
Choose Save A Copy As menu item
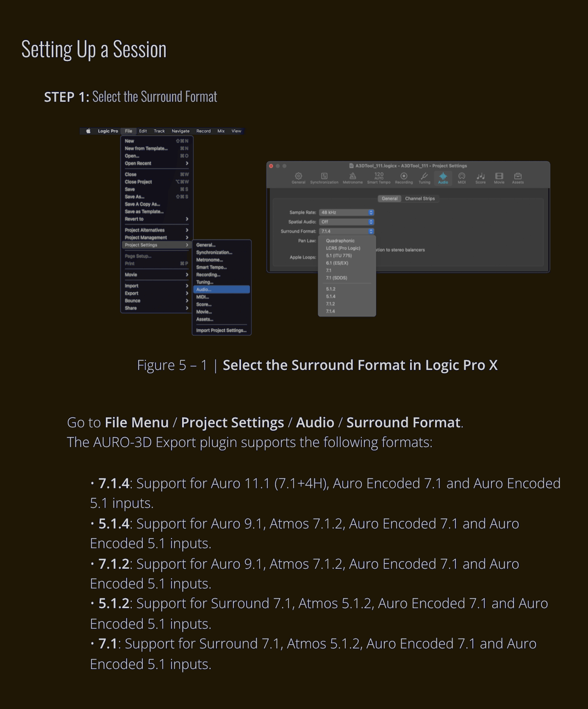click(x=156, y=204)
